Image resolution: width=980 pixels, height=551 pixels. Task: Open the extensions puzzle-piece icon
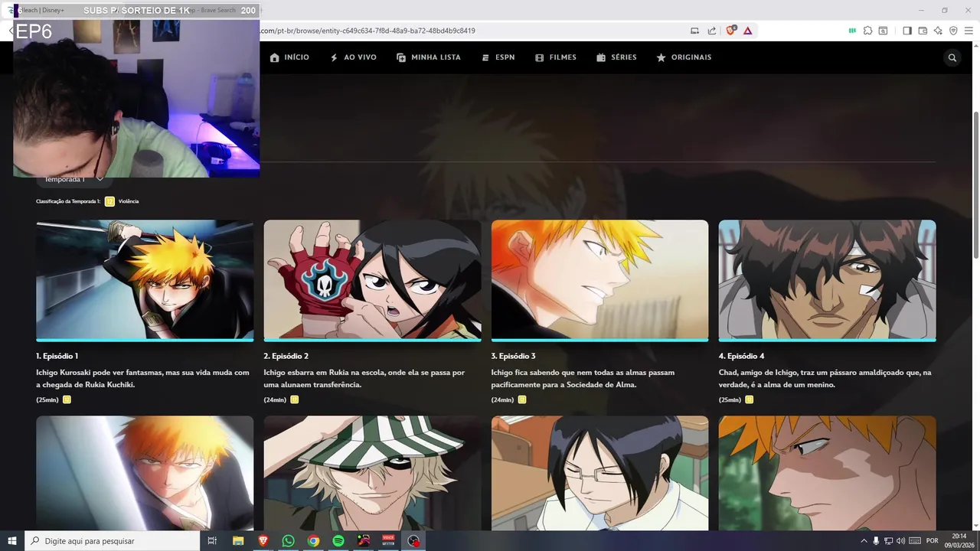pos(867,31)
